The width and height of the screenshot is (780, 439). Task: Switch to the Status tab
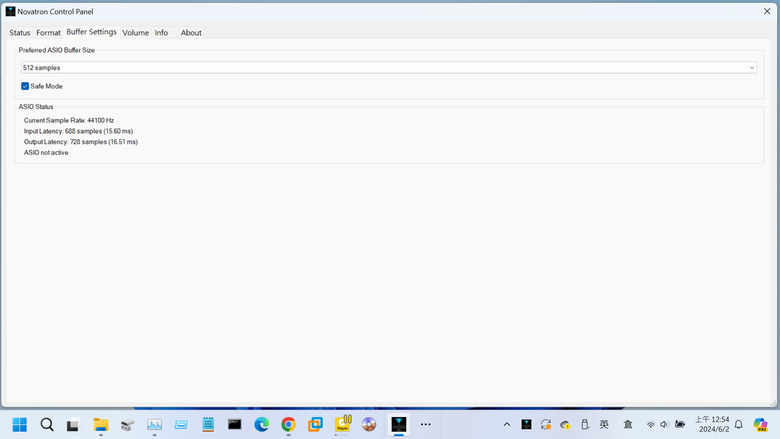(x=20, y=33)
